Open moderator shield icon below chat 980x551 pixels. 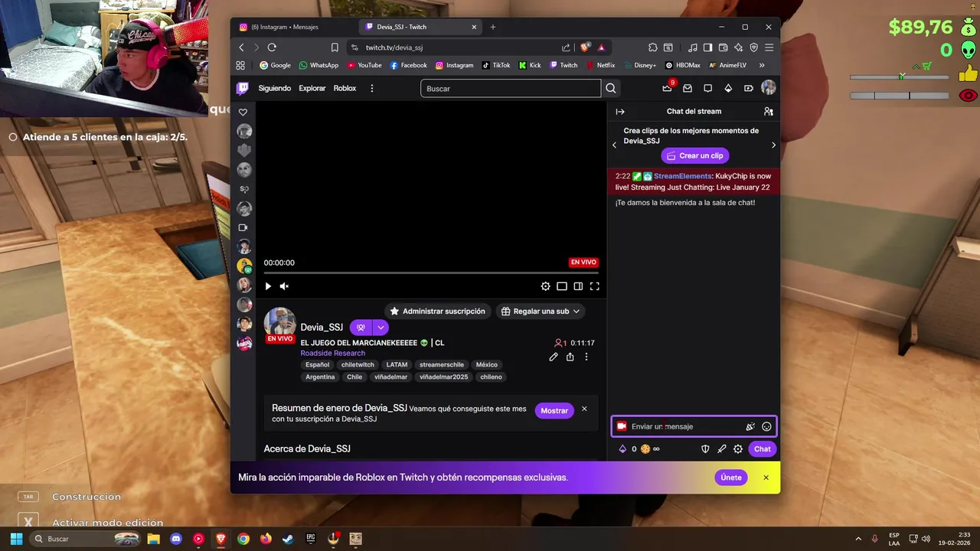pyautogui.click(x=705, y=449)
